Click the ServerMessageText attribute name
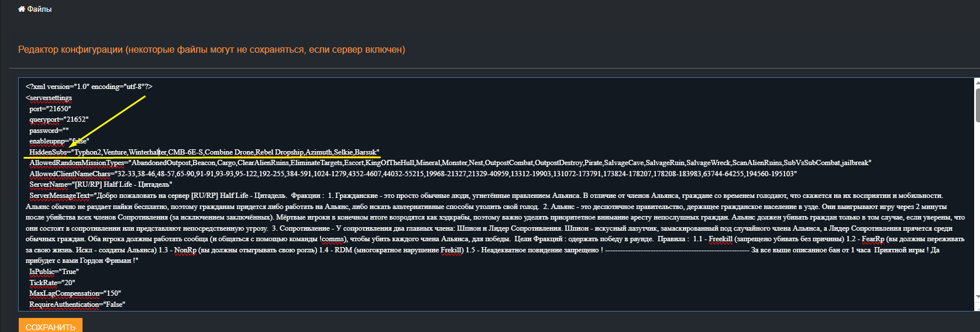Screen dimensions: 980x332 (60, 196)
